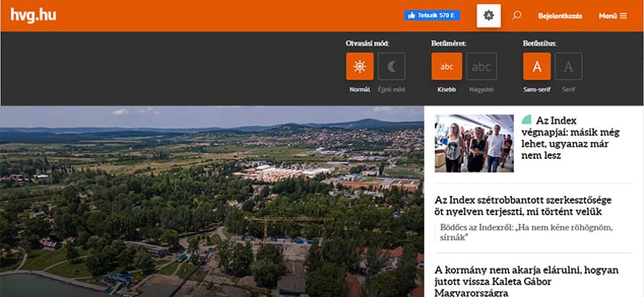
Task: Enable Éjjeli mód moon toggle
Action: (x=391, y=67)
